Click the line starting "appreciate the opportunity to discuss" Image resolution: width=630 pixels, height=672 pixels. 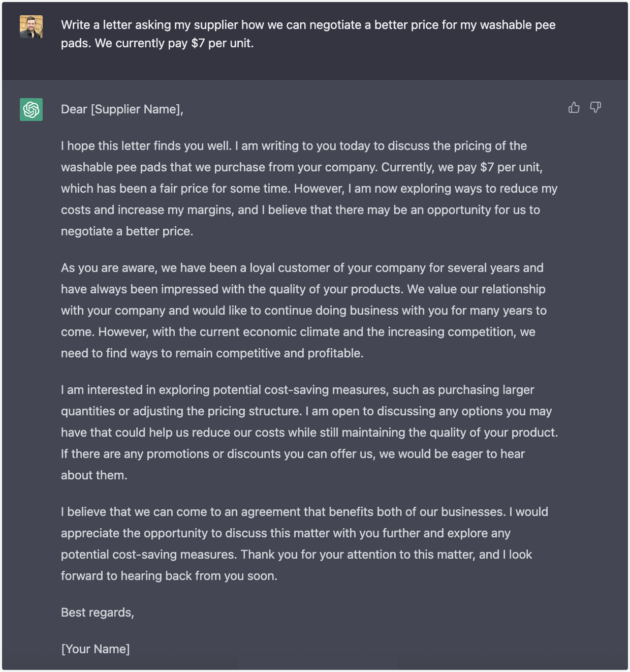(x=286, y=533)
